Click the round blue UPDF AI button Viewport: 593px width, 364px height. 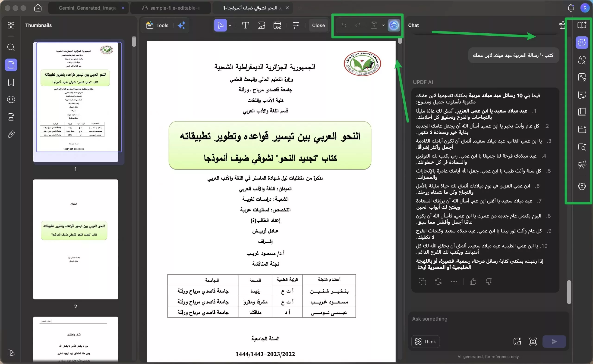(x=394, y=25)
